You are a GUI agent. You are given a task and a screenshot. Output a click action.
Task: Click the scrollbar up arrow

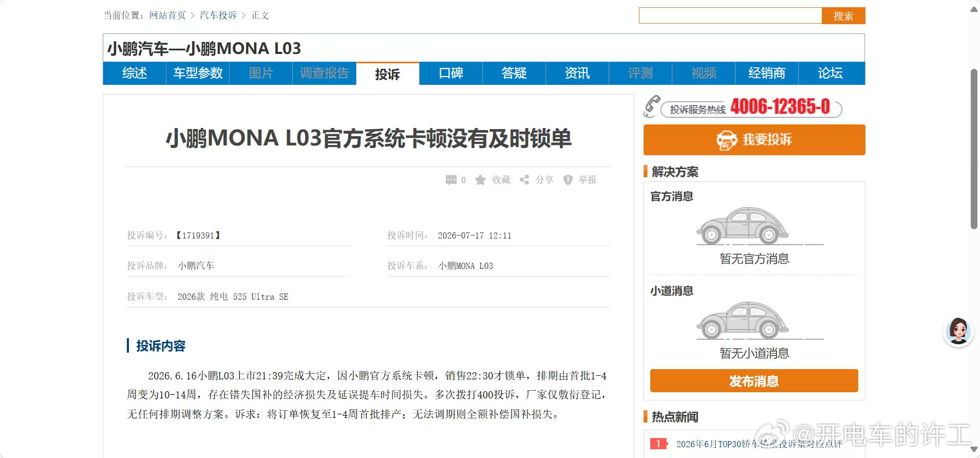(x=974, y=9)
